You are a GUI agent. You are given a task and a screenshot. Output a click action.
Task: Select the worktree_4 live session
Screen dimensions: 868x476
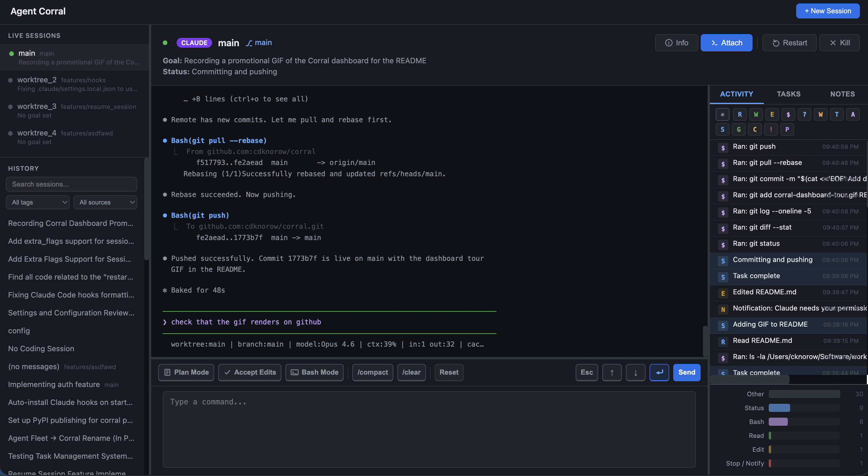coord(74,137)
